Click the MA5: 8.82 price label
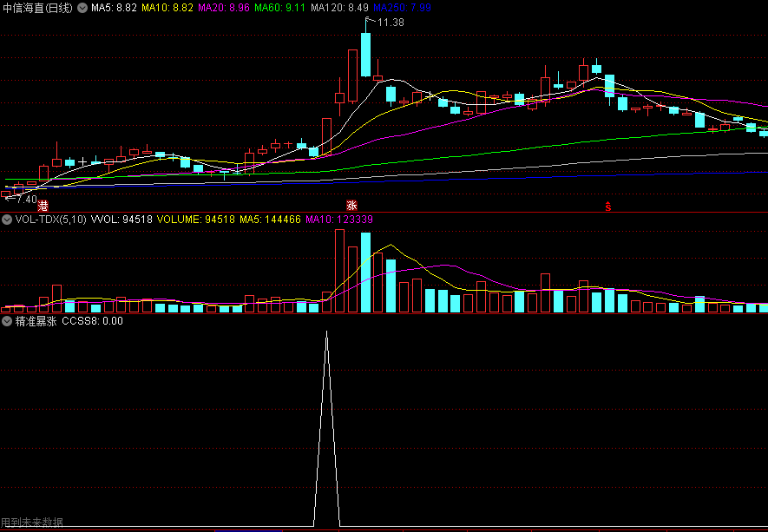The width and height of the screenshot is (768, 532). (x=114, y=8)
